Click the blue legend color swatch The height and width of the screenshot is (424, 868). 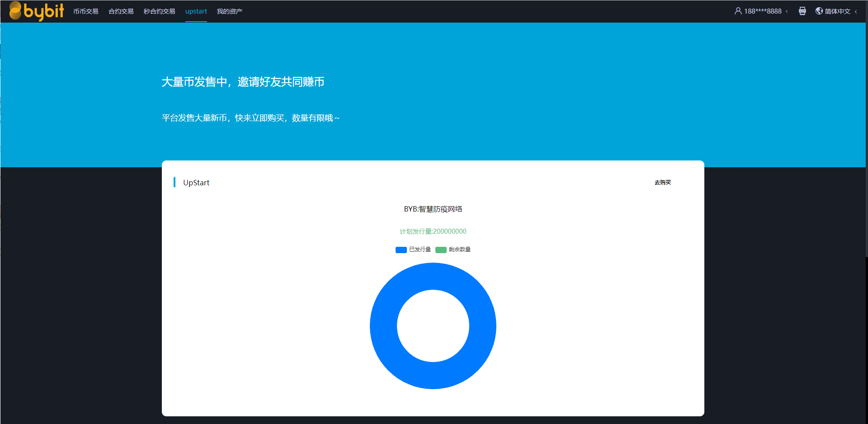click(401, 250)
